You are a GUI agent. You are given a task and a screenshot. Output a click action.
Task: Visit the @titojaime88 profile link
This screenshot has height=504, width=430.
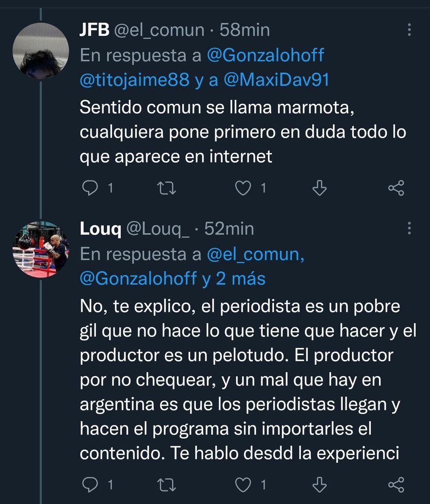pyautogui.click(x=134, y=79)
